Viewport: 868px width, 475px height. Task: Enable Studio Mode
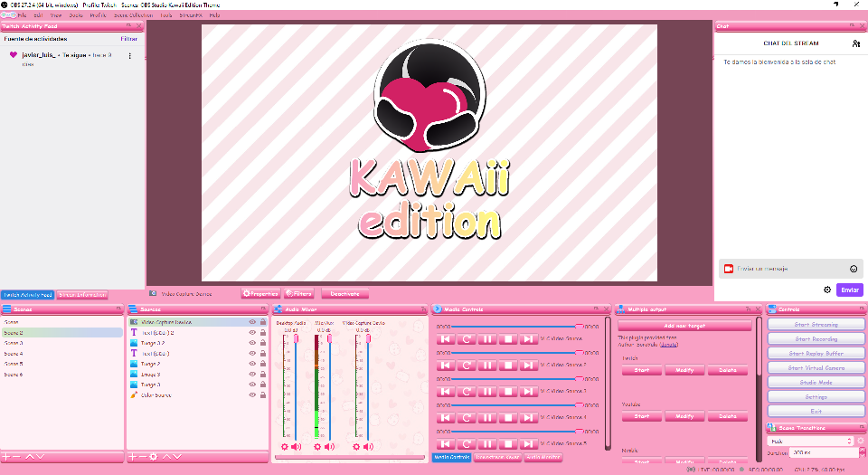816,382
